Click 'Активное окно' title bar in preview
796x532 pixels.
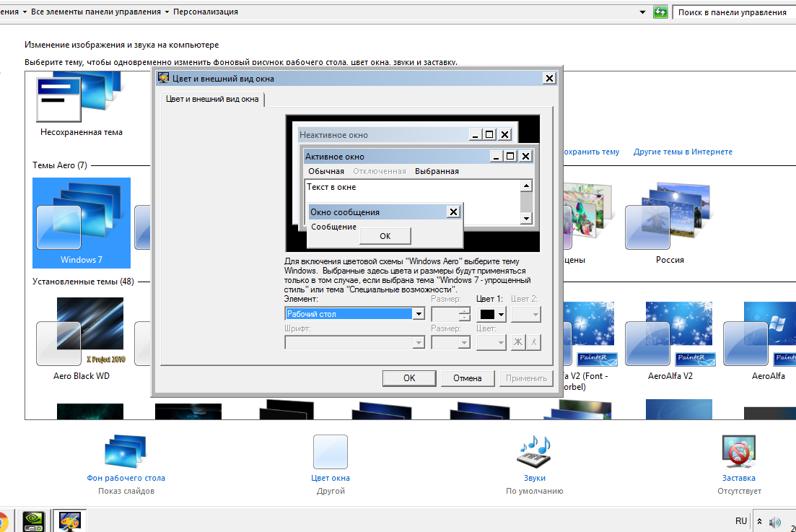click(x=417, y=157)
